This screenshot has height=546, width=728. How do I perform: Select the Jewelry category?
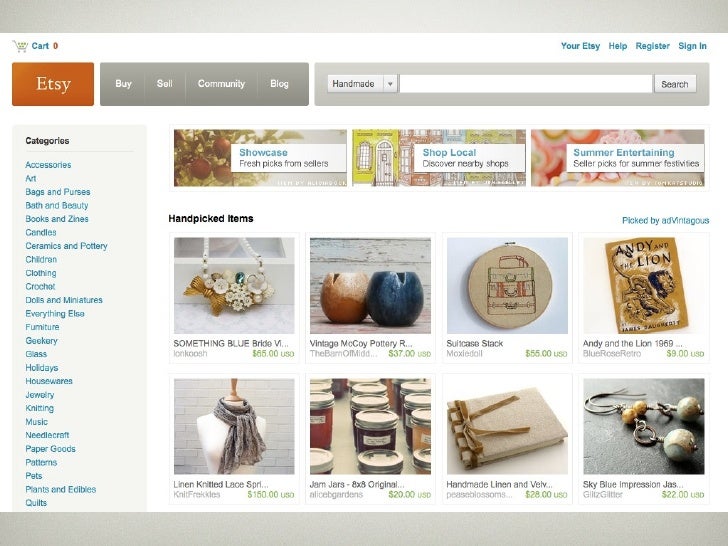(39, 395)
